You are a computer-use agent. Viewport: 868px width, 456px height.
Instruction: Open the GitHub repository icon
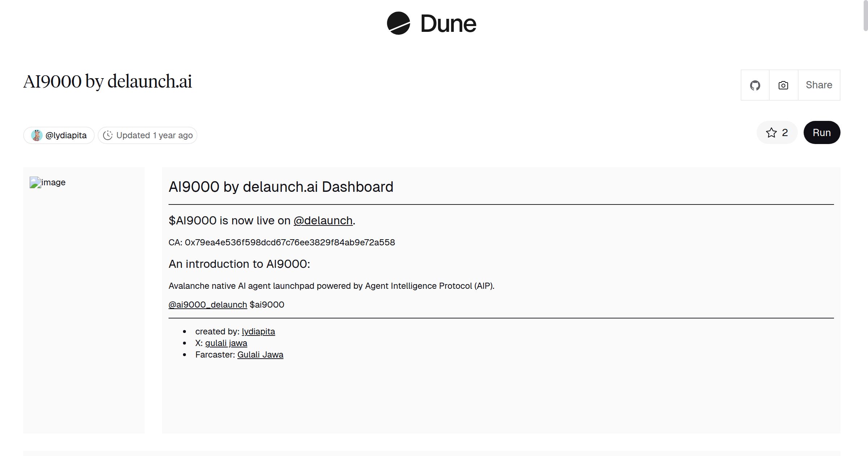(755, 85)
